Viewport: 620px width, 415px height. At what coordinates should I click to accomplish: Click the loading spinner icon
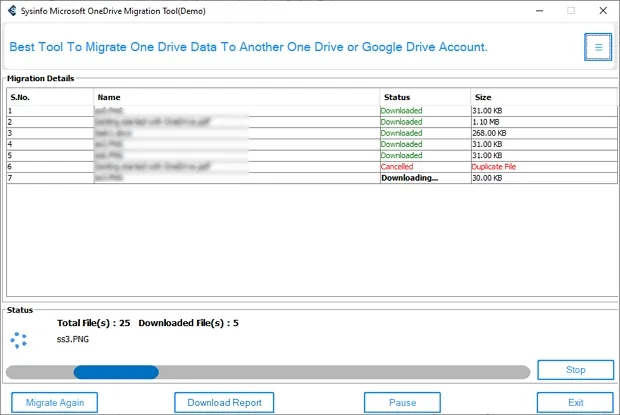click(19, 341)
